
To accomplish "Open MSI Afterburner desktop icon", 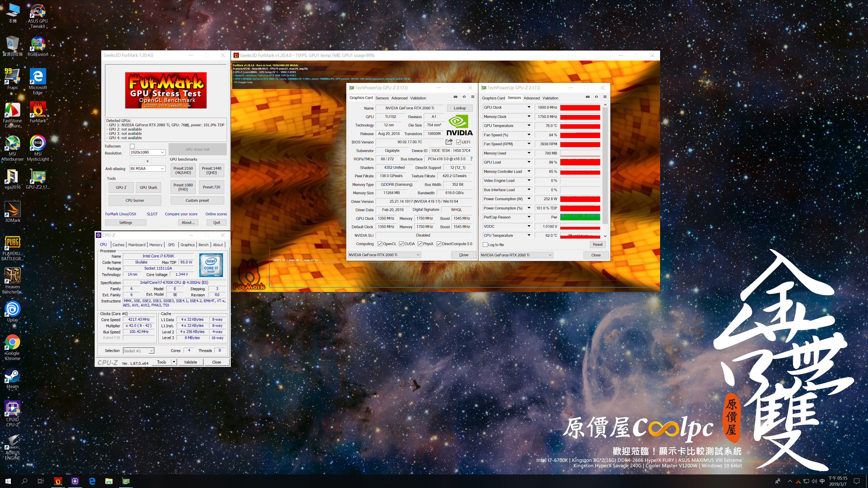I will (12, 148).
